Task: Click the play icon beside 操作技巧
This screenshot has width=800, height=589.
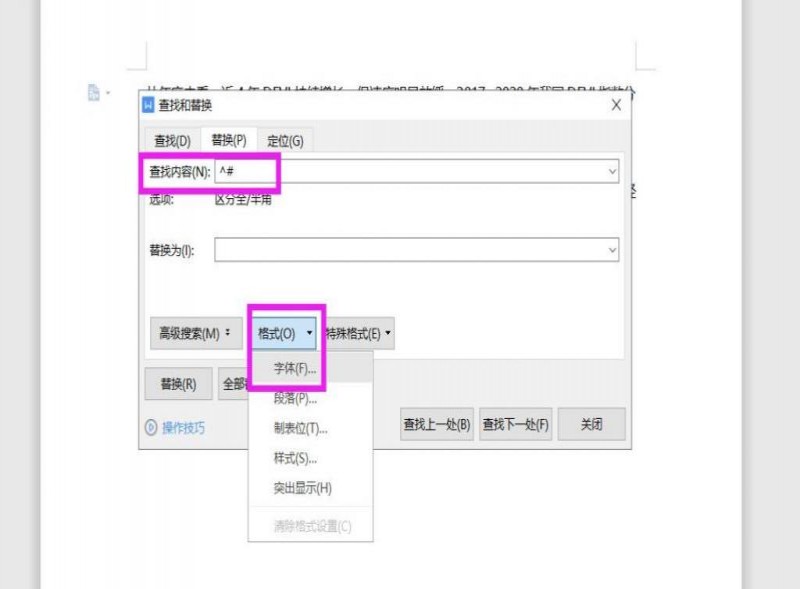Action: [151, 427]
